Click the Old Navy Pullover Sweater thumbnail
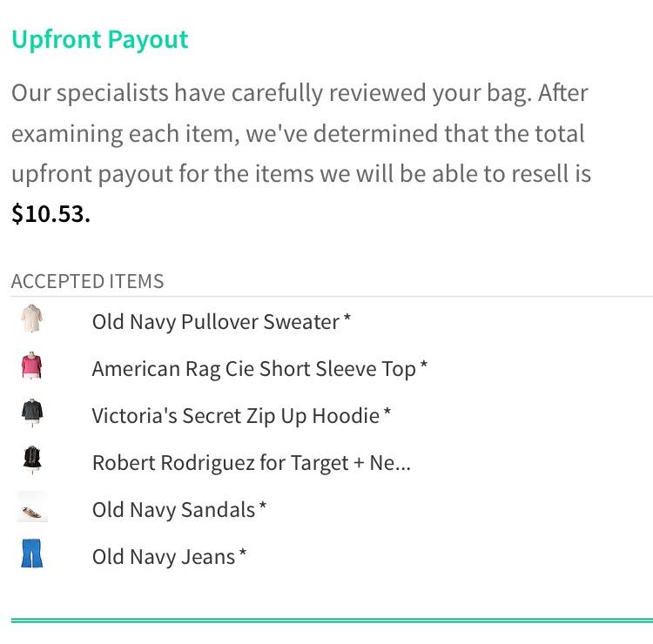The height and width of the screenshot is (644, 653). point(32,320)
